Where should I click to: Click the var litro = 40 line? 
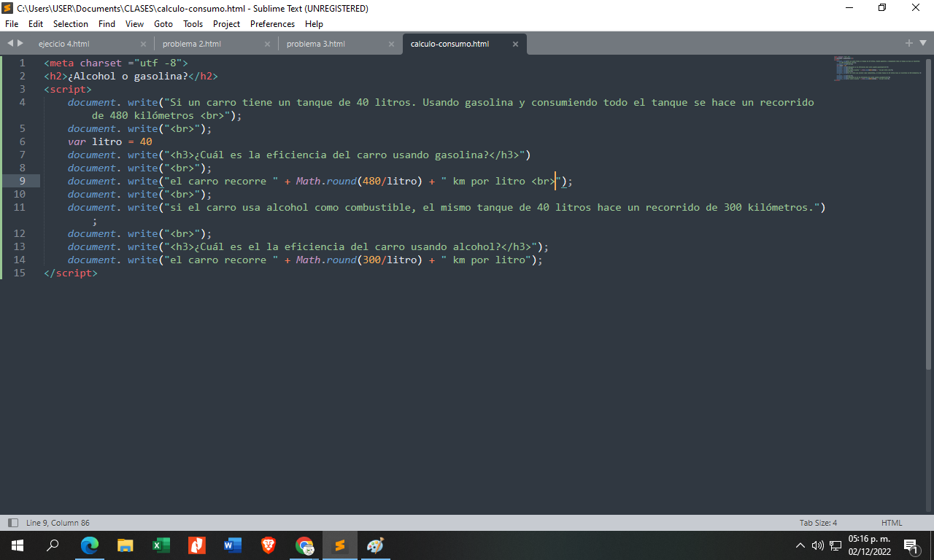coord(110,141)
